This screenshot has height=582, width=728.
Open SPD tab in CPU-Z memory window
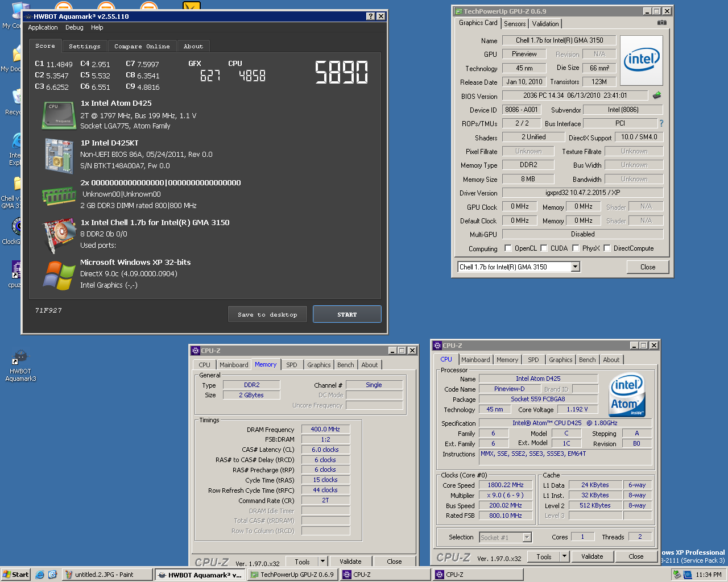292,365
